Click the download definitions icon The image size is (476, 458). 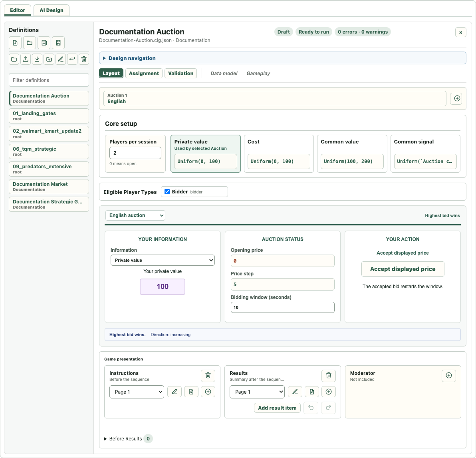pyautogui.click(x=37, y=59)
